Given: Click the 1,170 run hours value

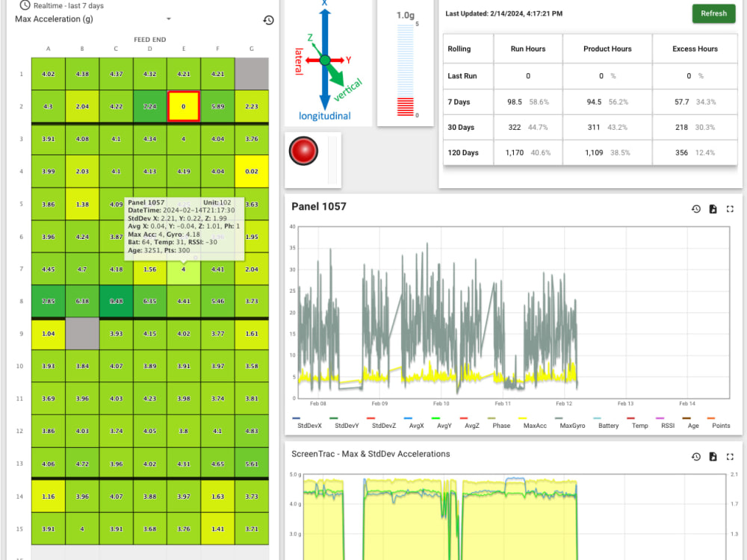Looking at the screenshot, I should [515, 152].
